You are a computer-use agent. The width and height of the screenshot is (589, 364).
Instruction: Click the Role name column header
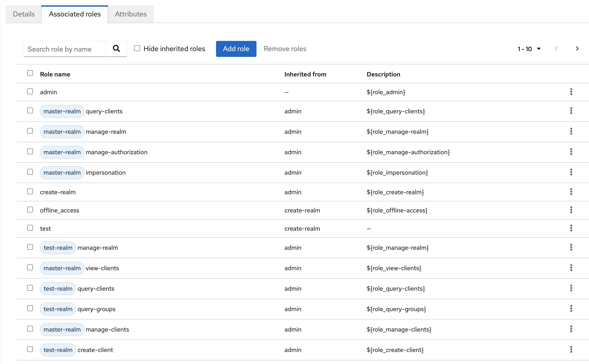coord(55,74)
